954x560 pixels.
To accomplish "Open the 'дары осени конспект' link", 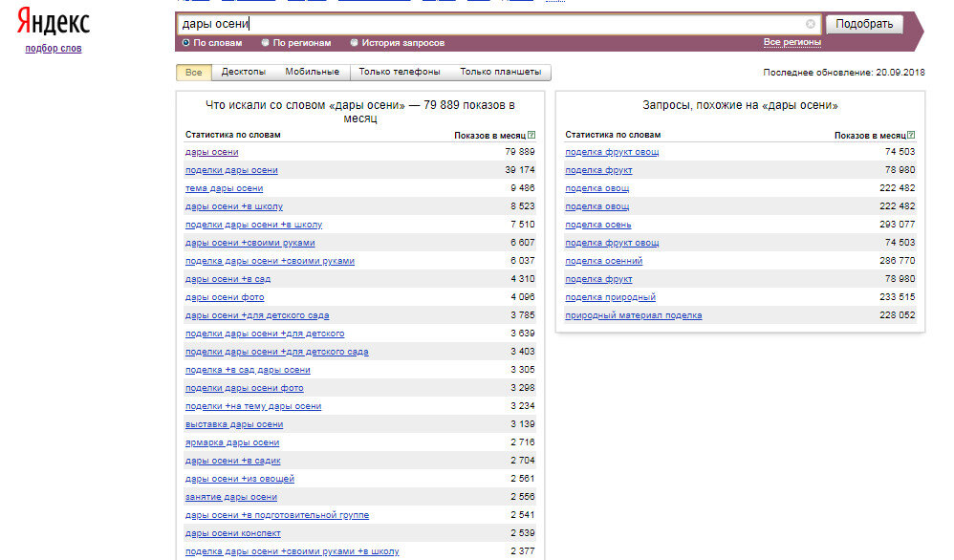I will [x=233, y=533].
